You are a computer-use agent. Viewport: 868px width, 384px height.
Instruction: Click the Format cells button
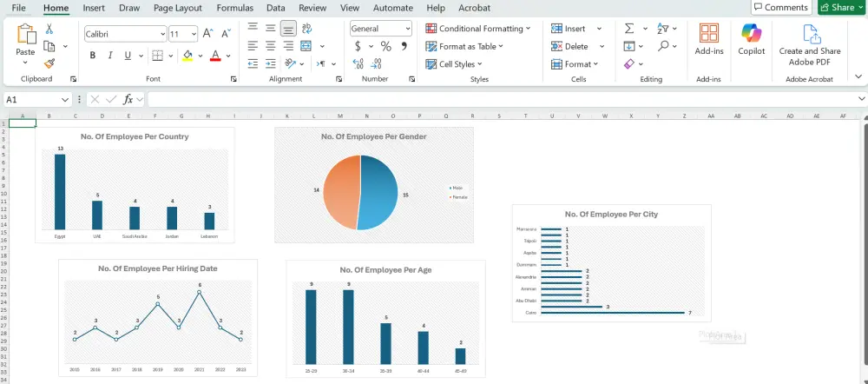pyautogui.click(x=575, y=64)
